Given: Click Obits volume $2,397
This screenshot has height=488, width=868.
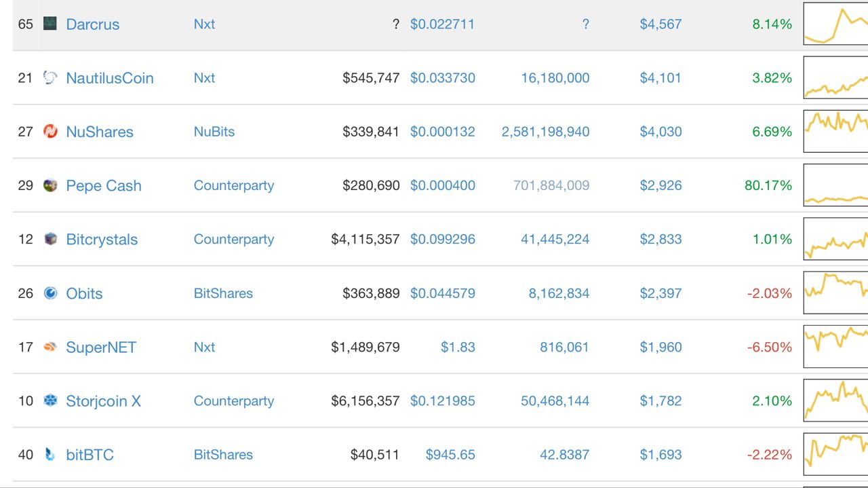Looking at the screenshot, I should pyautogui.click(x=661, y=293).
